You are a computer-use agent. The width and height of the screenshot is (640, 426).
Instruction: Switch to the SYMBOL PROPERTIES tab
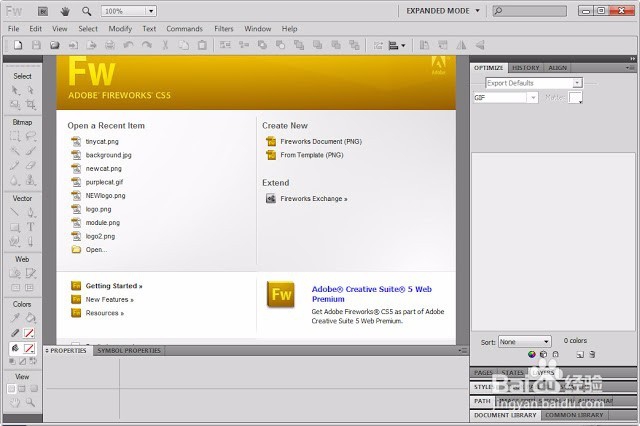click(129, 351)
